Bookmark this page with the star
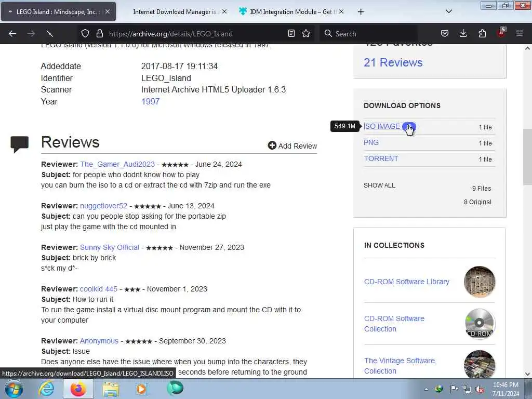 (x=306, y=34)
